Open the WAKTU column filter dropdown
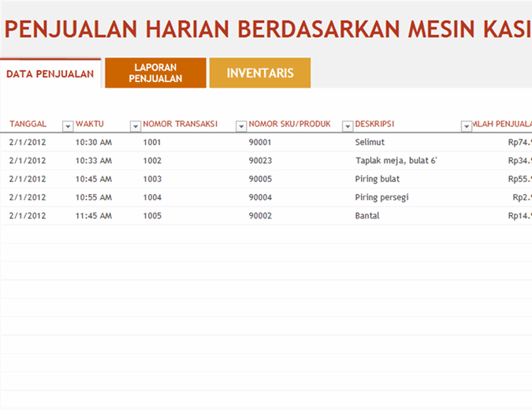 (136, 126)
